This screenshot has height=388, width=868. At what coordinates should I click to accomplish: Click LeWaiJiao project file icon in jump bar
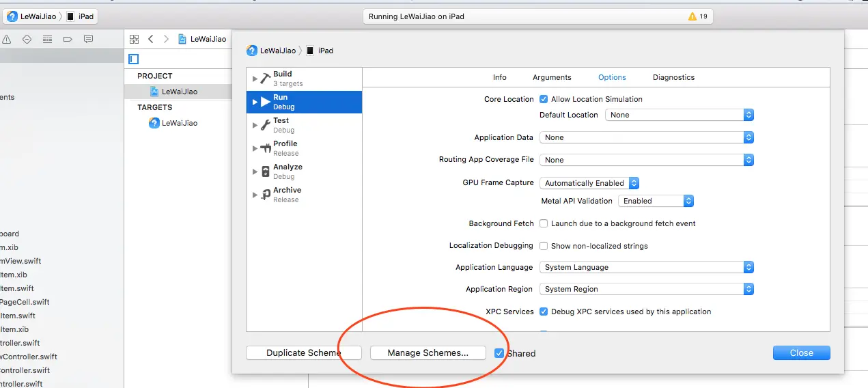[x=182, y=39]
